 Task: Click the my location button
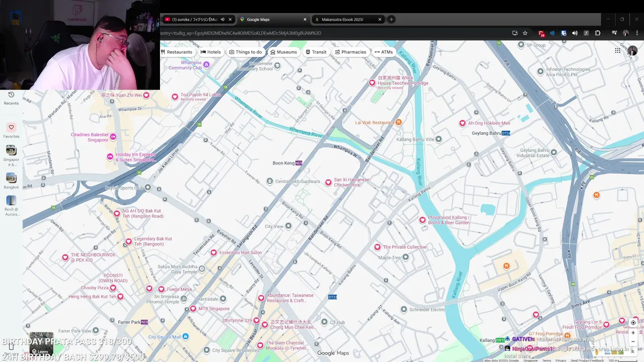point(633,323)
